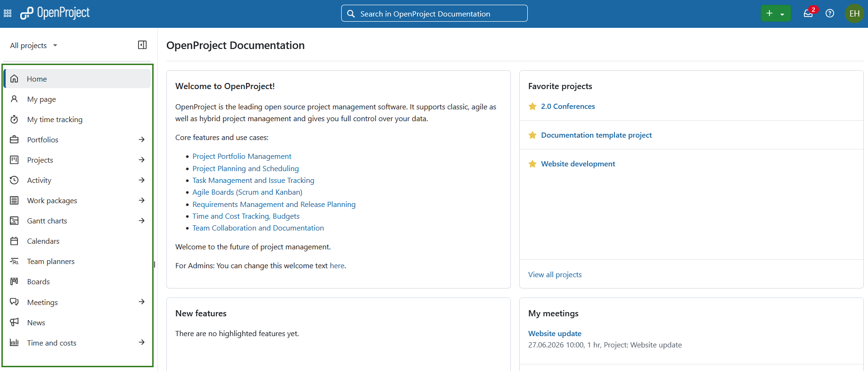Click the Activity history clock icon
868x371 pixels.
(15, 180)
